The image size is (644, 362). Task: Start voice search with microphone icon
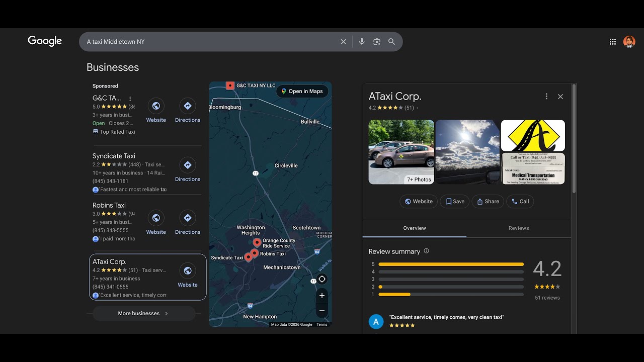click(x=361, y=42)
